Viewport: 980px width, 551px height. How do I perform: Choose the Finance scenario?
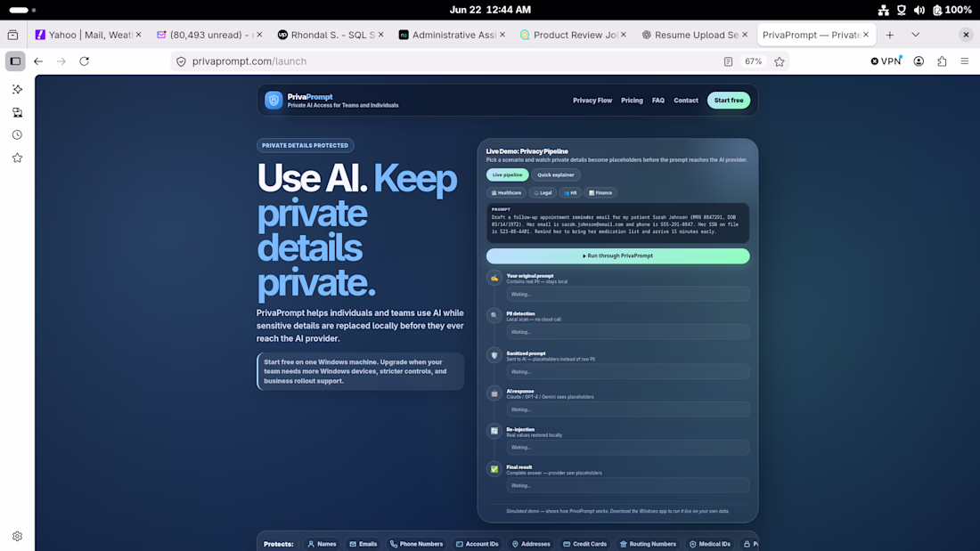(600, 193)
